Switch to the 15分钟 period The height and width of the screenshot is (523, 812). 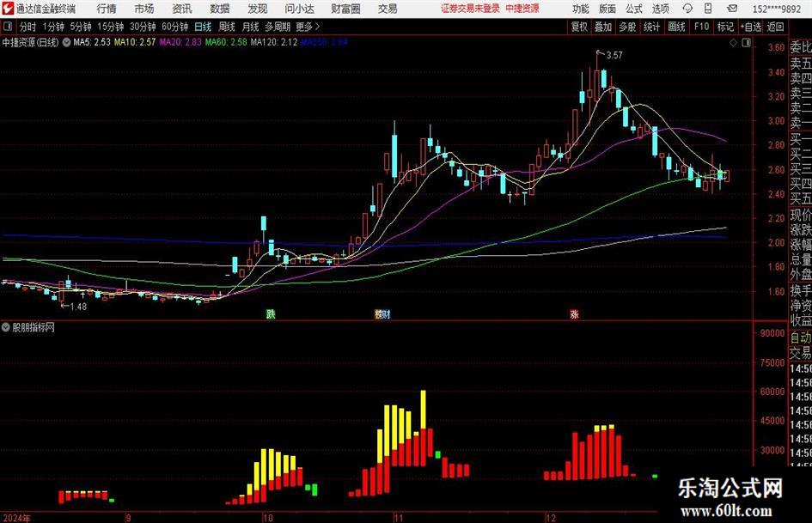(x=110, y=27)
